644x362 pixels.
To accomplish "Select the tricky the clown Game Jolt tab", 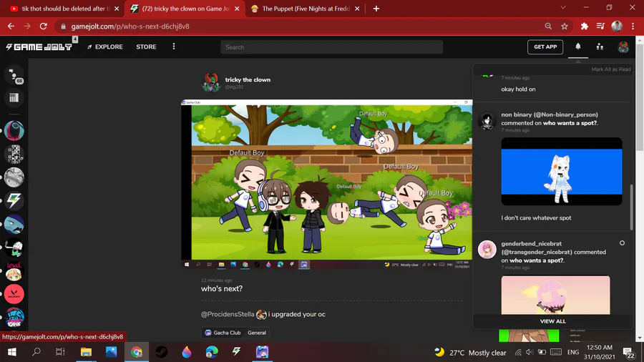I will (184, 9).
